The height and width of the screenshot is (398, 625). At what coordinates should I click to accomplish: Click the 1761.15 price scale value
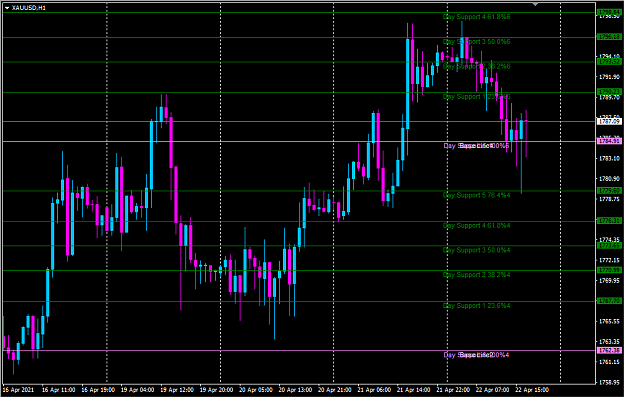tap(610, 362)
